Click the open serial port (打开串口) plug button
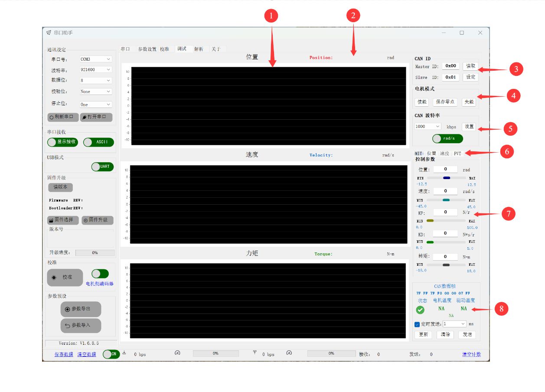 96,118
